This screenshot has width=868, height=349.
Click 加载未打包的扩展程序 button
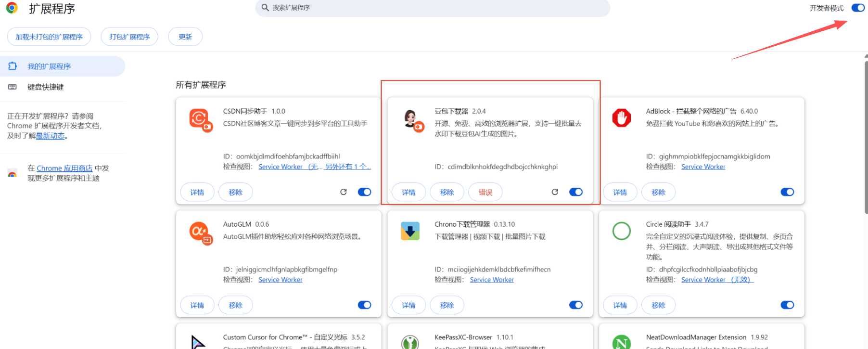coord(49,37)
